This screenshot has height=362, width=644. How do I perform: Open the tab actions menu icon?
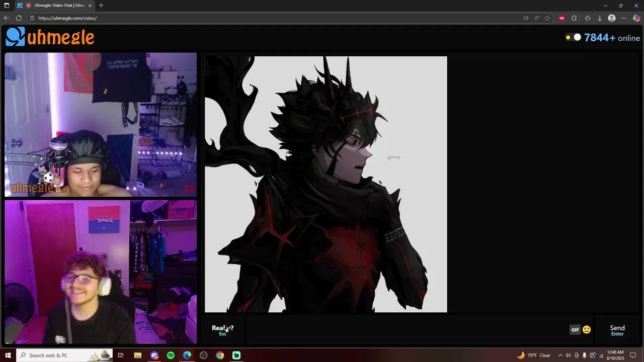click(7, 6)
